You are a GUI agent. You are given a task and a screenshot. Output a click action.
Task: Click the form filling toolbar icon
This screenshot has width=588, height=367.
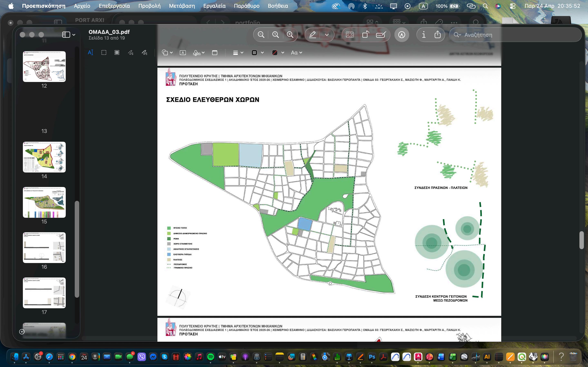381,35
